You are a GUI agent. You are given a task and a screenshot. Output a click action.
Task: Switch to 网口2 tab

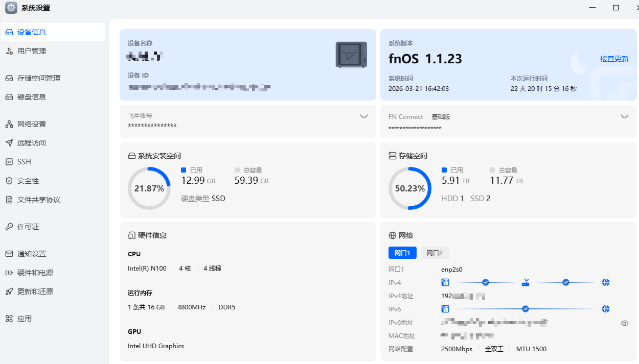pos(435,253)
